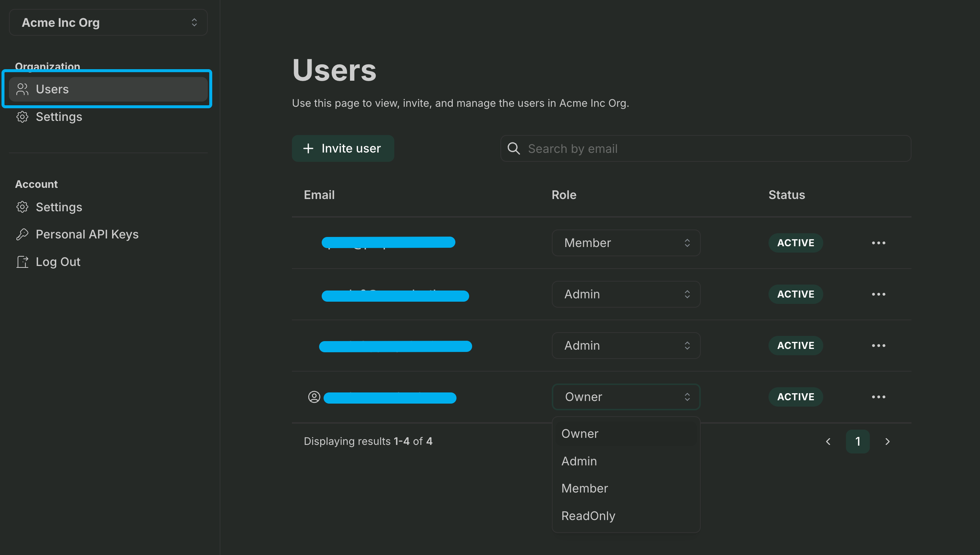The height and width of the screenshot is (555, 980).
Task: Select the Users people icon in sidebar
Action: click(x=22, y=89)
